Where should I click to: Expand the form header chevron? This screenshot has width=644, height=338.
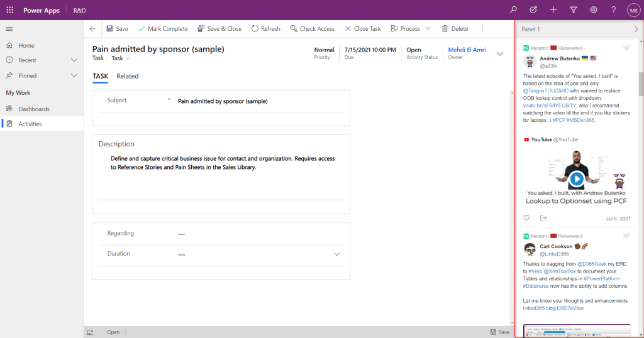tap(500, 53)
